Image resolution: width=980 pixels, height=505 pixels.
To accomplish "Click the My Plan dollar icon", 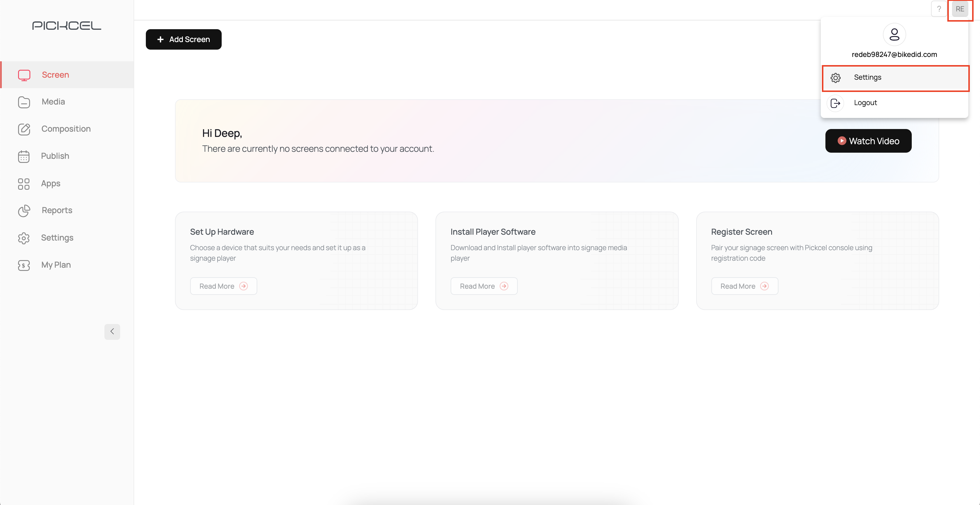I will (x=24, y=265).
